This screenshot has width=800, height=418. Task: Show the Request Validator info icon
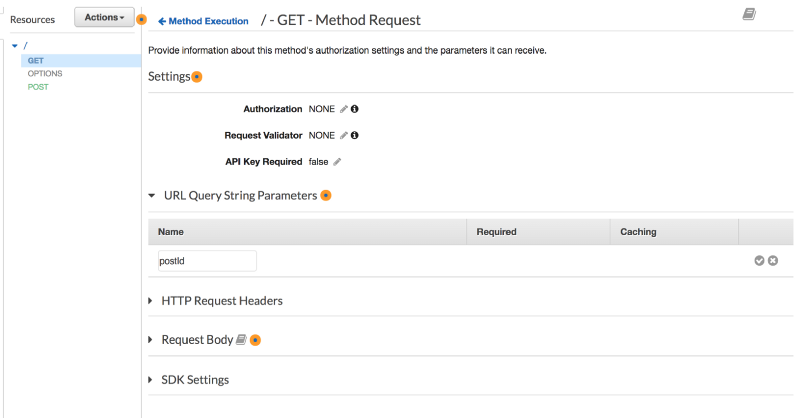(x=355, y=135)
